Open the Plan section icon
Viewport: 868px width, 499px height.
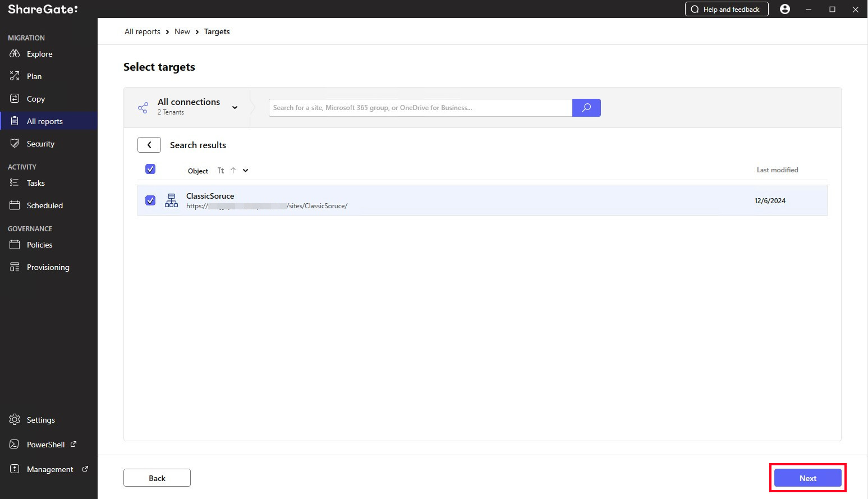[x=15, y=76]
